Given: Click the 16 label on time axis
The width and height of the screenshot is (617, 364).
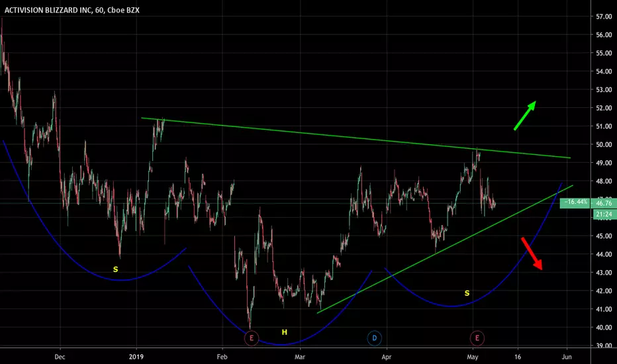Looking at the screenshot, I should 518,357.
